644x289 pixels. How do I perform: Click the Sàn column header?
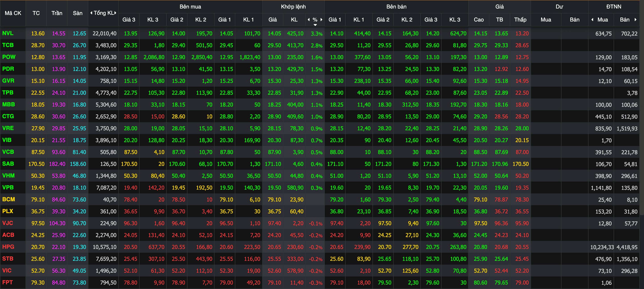[x=78, y=13]
